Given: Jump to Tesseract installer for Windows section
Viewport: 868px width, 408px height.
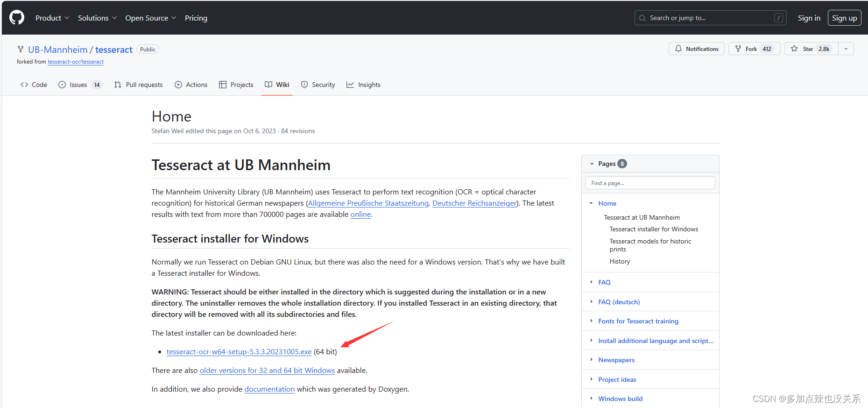Looking at the screenshot, I should 654,229.
